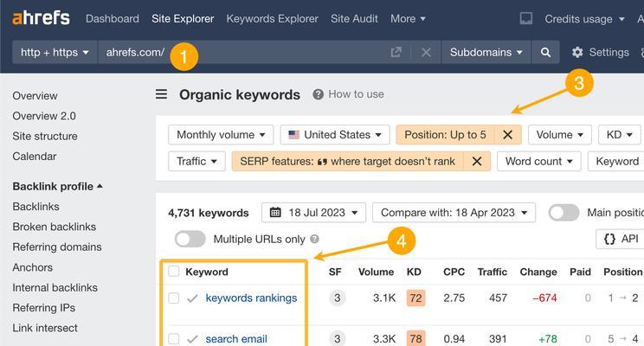This screenshot has width=644, height=346.
Task: Edit SERP features where target doesn't rank filter
Action: pos(347,161)
